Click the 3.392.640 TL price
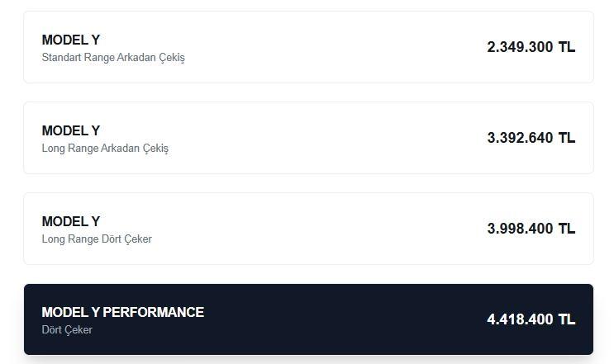This screenshot has height=364, width=614. (x=520, y=138)
